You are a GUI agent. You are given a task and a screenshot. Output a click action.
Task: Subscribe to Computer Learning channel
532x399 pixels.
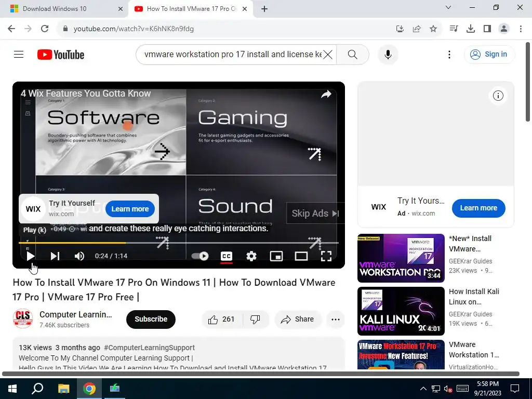(x=151, y=320)
